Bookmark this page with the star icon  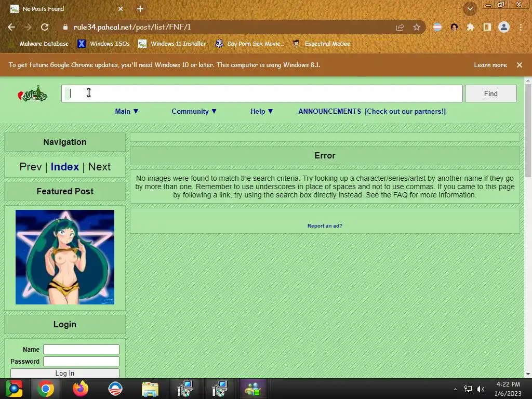click(x=417, y=27)
